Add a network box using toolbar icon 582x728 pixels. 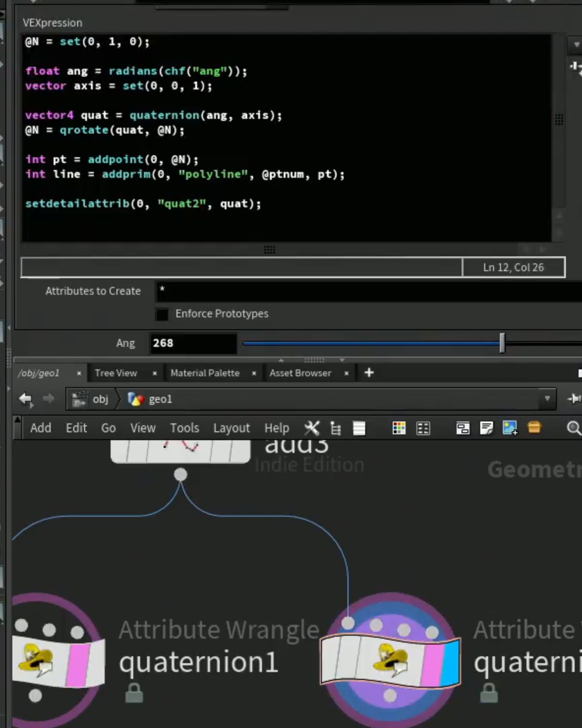[463, 428]
